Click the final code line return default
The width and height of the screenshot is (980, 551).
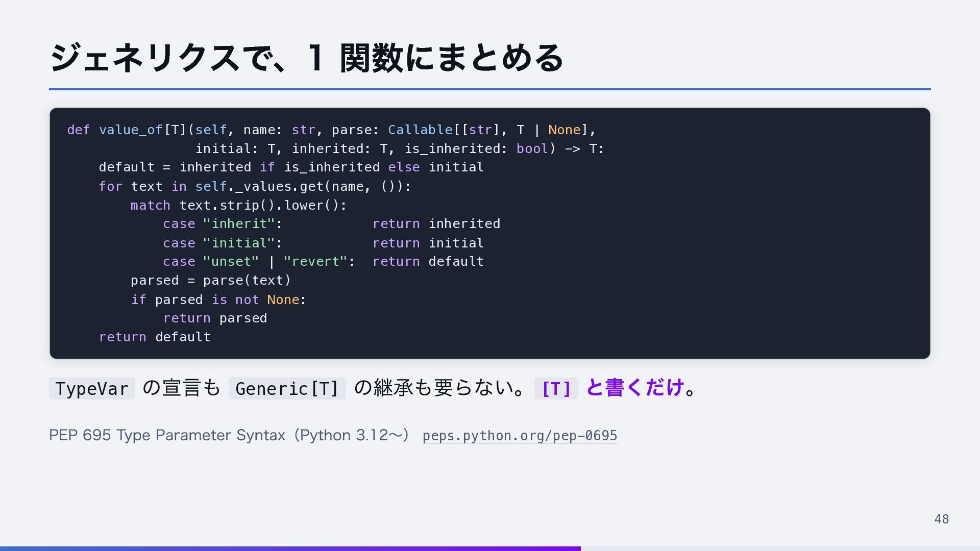click(155, 337)
